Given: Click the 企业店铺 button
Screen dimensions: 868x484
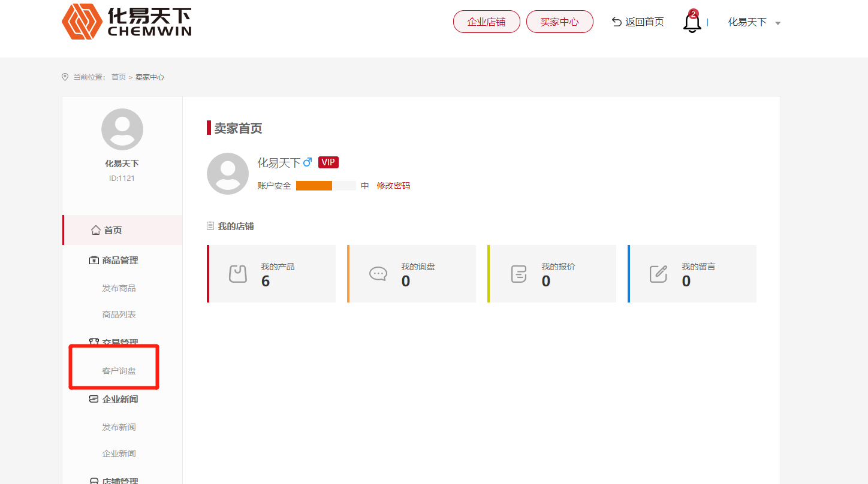Looking at the screenshot, I should click(486, 22).
